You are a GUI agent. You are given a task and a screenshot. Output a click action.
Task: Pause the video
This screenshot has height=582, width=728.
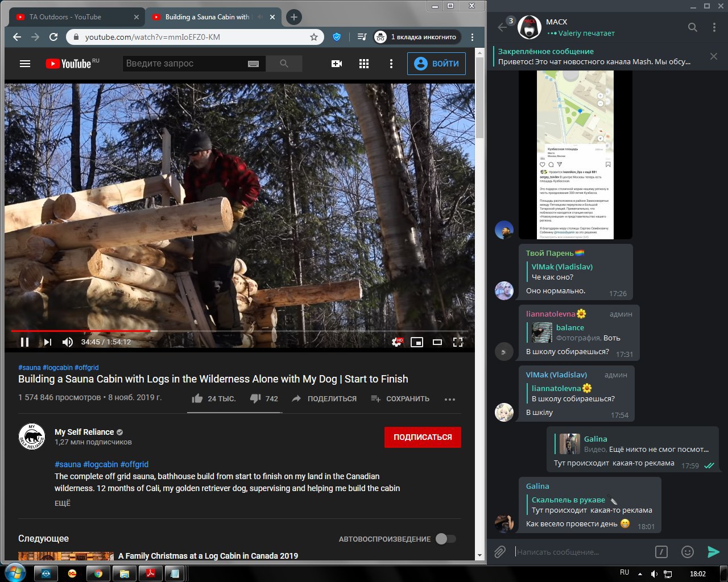pyautogui.click(x=24, y=342)
